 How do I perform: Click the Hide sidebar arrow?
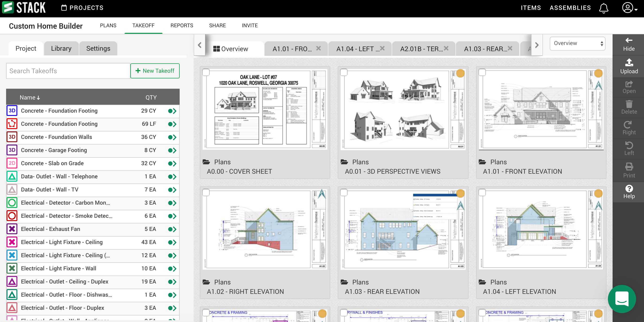point(629,44)
